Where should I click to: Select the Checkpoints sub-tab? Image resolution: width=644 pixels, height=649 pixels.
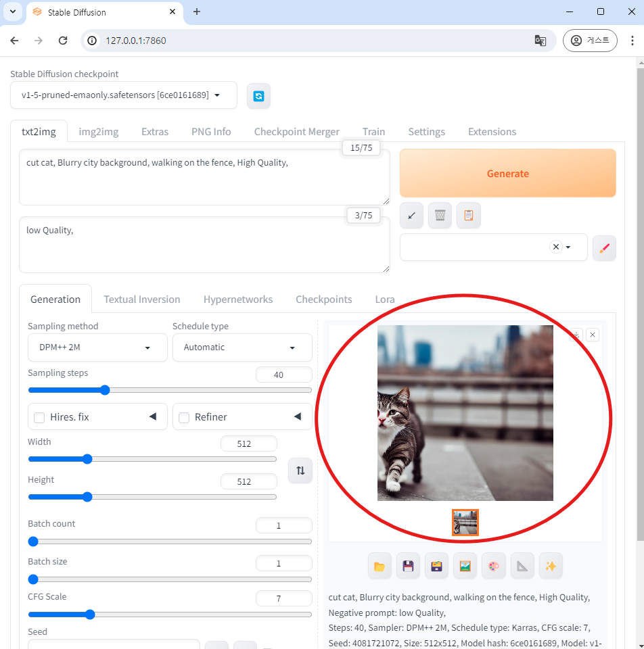click(323, 299)
